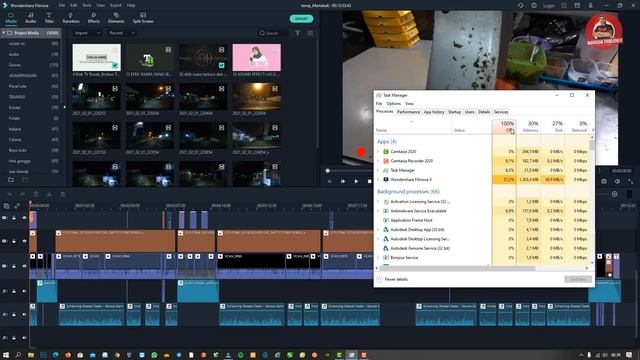Toggle visibility eye of top video track
640x360 pixels.
coord(24,218)
